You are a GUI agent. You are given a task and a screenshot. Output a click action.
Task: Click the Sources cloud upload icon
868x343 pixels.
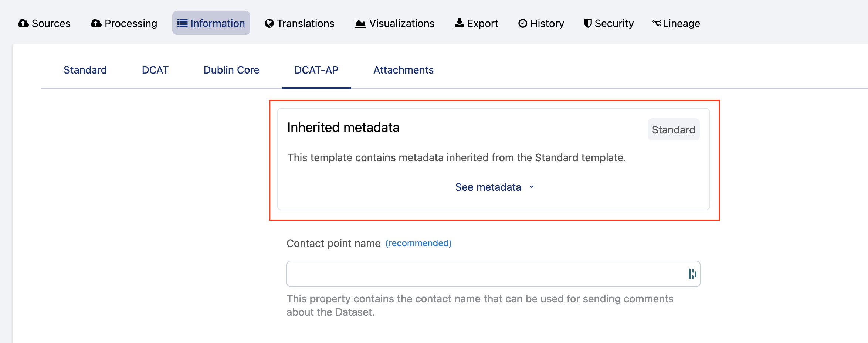click(x=23, y=23)
